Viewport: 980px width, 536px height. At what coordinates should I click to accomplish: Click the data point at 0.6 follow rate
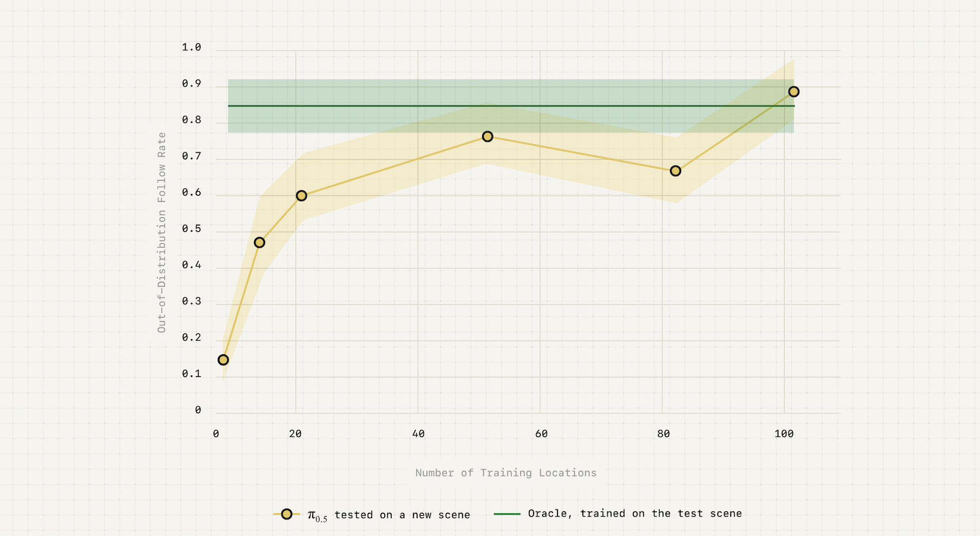[302, 196]
